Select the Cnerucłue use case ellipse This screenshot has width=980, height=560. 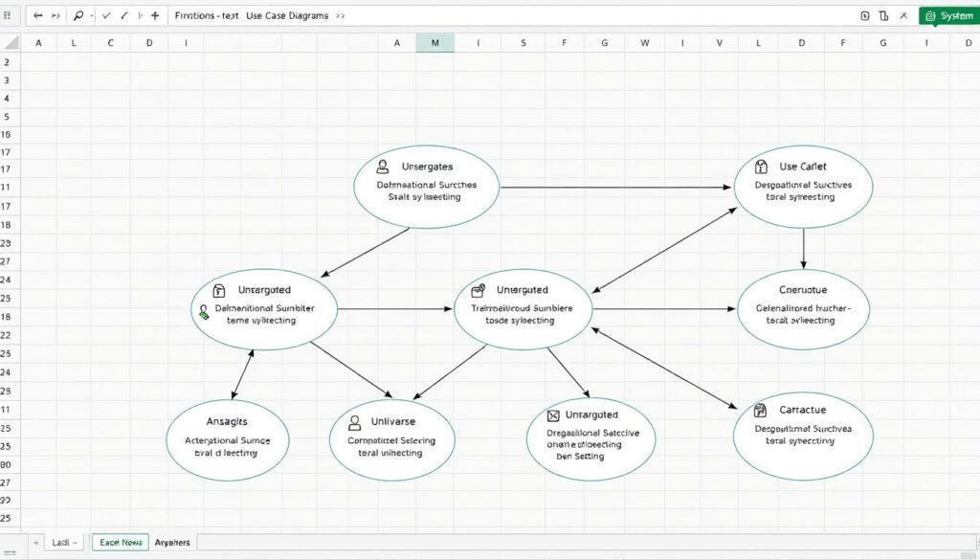tap(803, 310)
